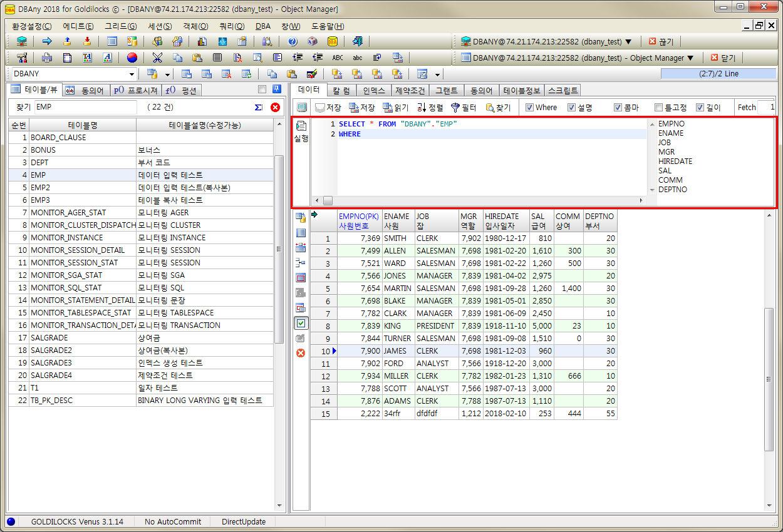Click the blue right-arrow toolbar icon
This screenshot has width=783, height=532.
(47, 41)
